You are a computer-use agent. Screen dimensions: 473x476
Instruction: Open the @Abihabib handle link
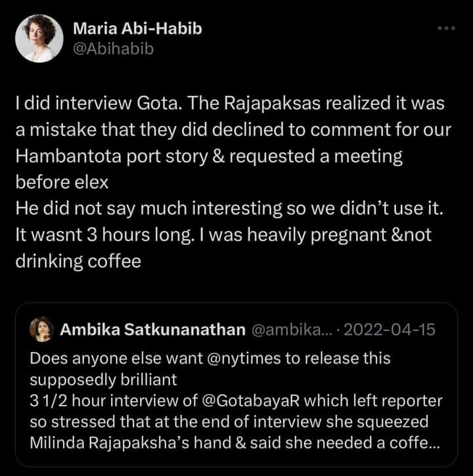[113, 49]
